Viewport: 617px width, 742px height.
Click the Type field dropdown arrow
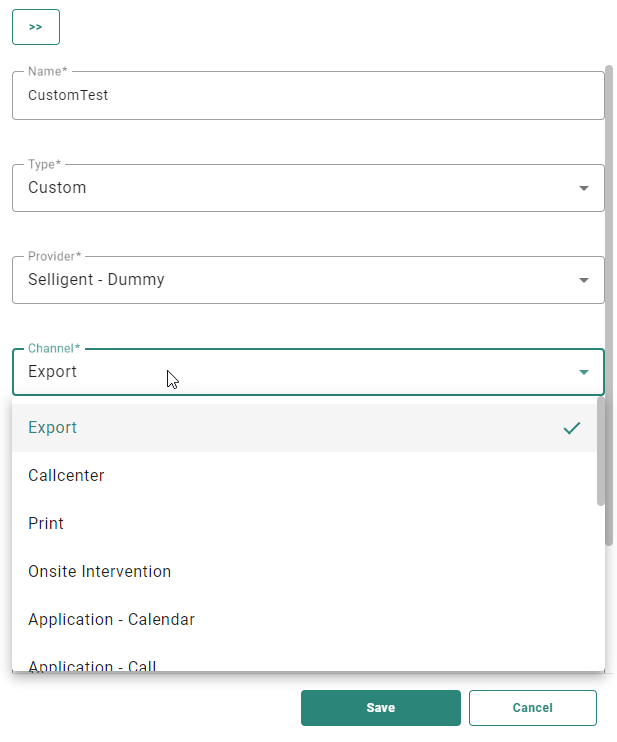coord(584,188)
